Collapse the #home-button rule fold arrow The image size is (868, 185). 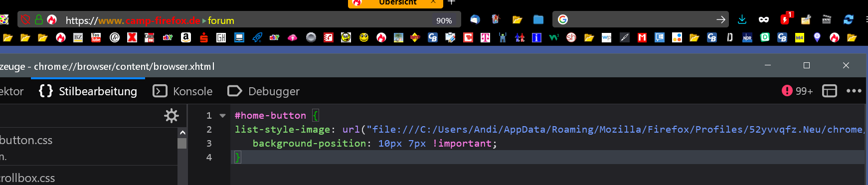tap(222, 116)
